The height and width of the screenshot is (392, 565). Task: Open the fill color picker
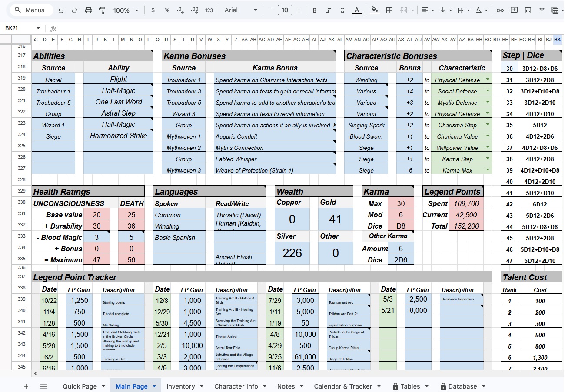[x=374, y=10]
